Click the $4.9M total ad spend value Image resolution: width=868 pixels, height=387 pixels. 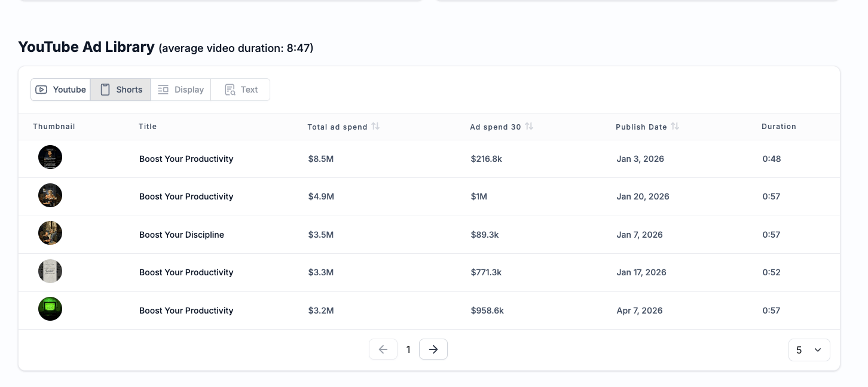point(321,196)
